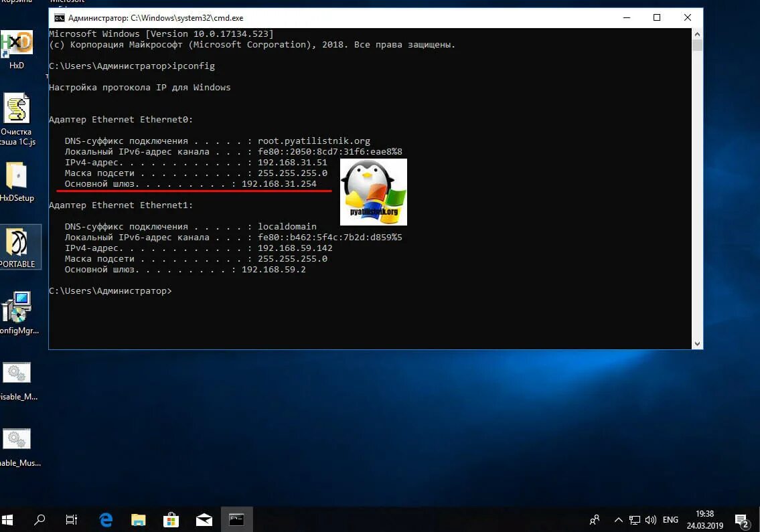Open the HxDSetup folder icon
The image size is (760, 532).
(17, 182)
